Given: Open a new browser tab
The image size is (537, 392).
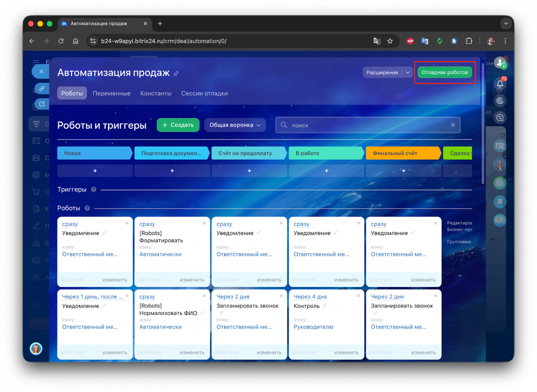Looking at the screenshot, I should pos(160,23).
